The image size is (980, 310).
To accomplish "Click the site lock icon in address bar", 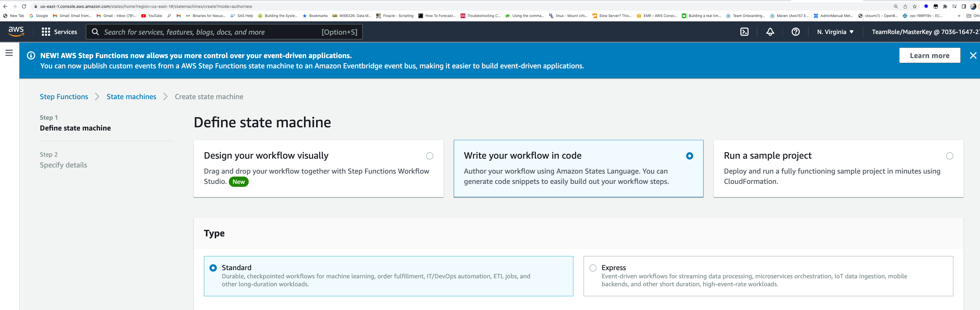I will point(36,6).
